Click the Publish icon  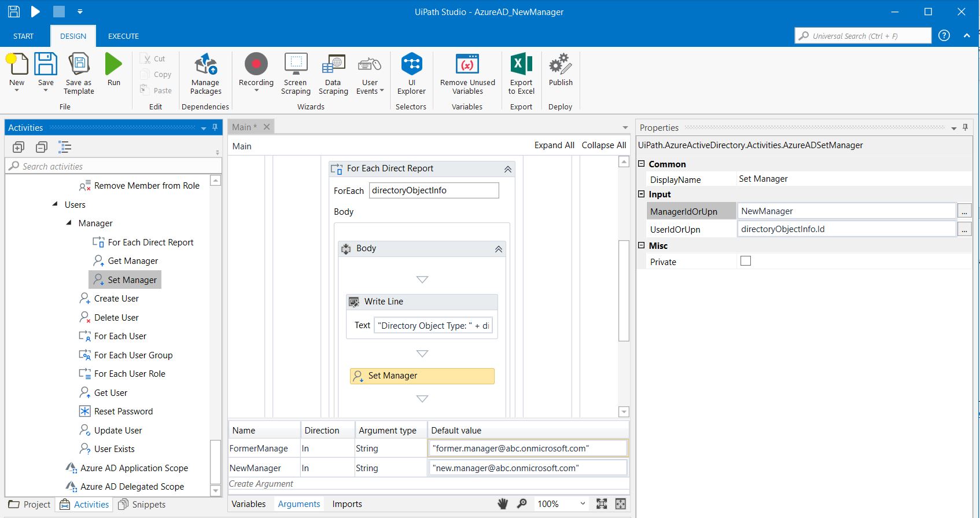(x=561, y=64)
